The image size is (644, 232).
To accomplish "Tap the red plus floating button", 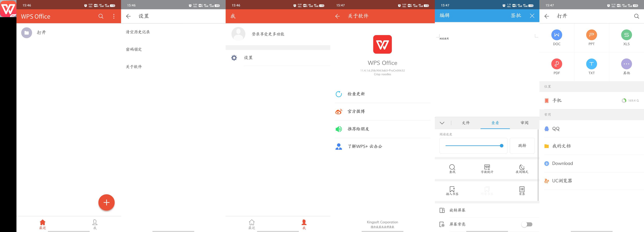I will 107,202.
